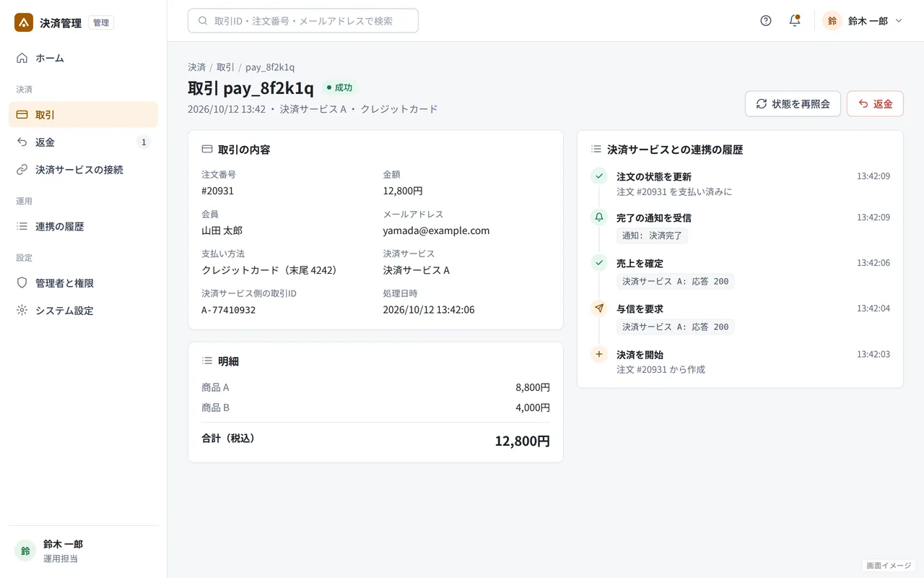Click 注文 #20931 から作成 description

[x=661, y=370]
